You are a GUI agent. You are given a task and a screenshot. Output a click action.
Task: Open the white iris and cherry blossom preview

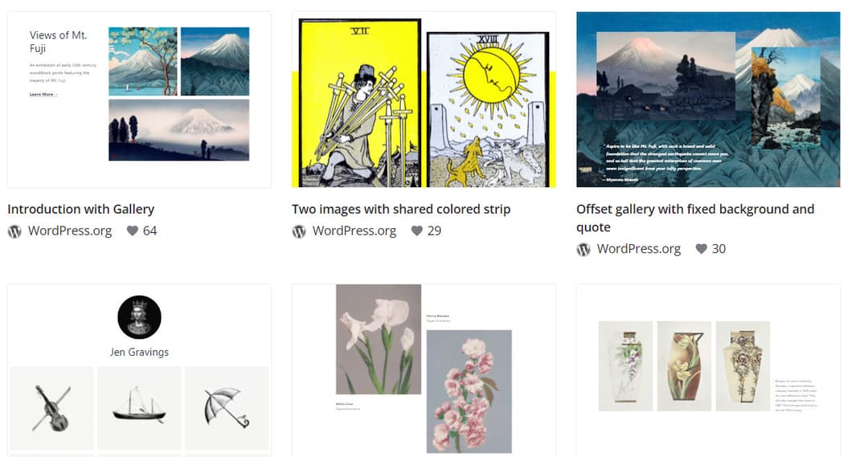pos(424,370)
